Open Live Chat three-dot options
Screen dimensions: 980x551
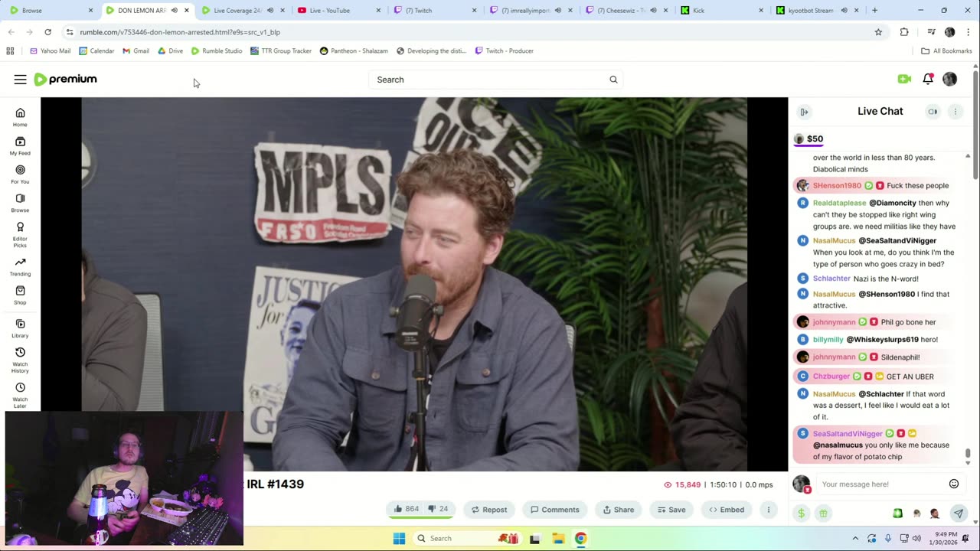[x=955, y=112]
